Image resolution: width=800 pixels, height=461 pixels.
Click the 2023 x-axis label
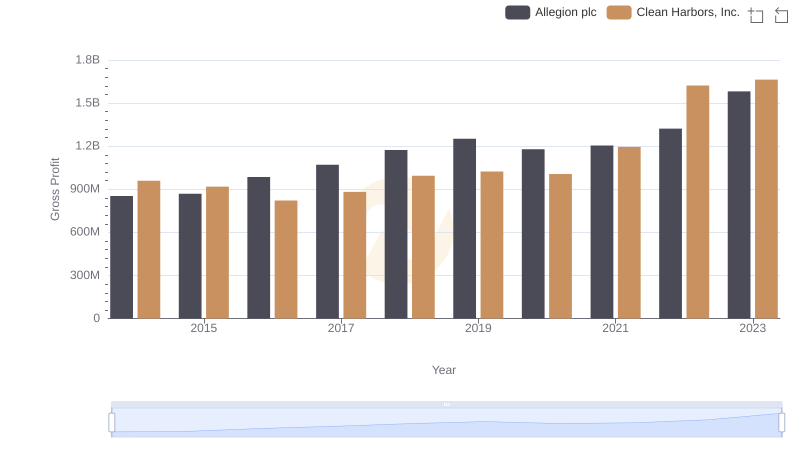753,328
